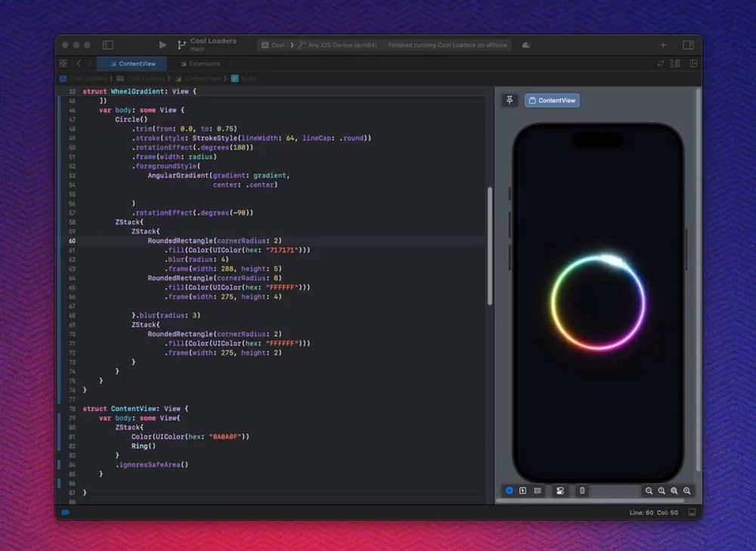Click the blue breakpoint indicator at bottom left
Screen dimensions: 756x551
click(66, 512)
